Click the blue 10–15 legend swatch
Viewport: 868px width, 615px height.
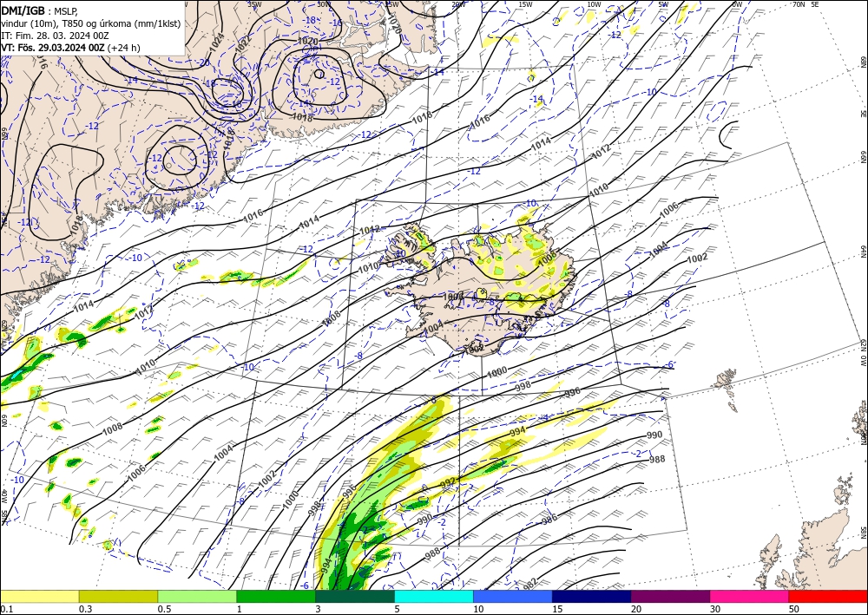pos(513,596)
